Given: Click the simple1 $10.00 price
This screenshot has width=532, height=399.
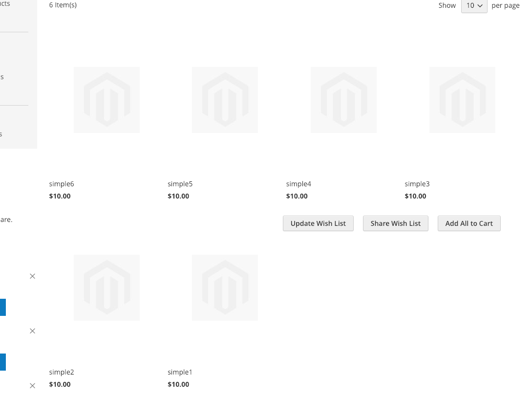Looking at the screenshot, I should tap(178, 384).
